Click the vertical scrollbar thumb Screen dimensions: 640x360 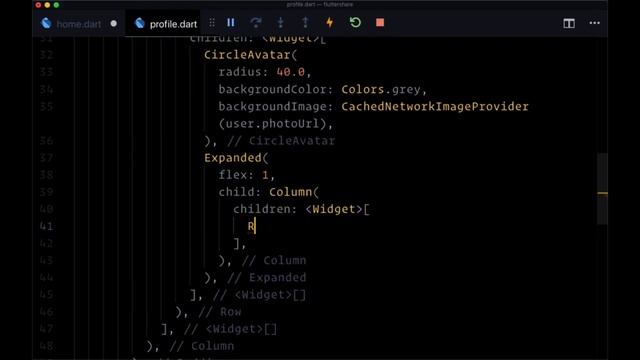602,189
